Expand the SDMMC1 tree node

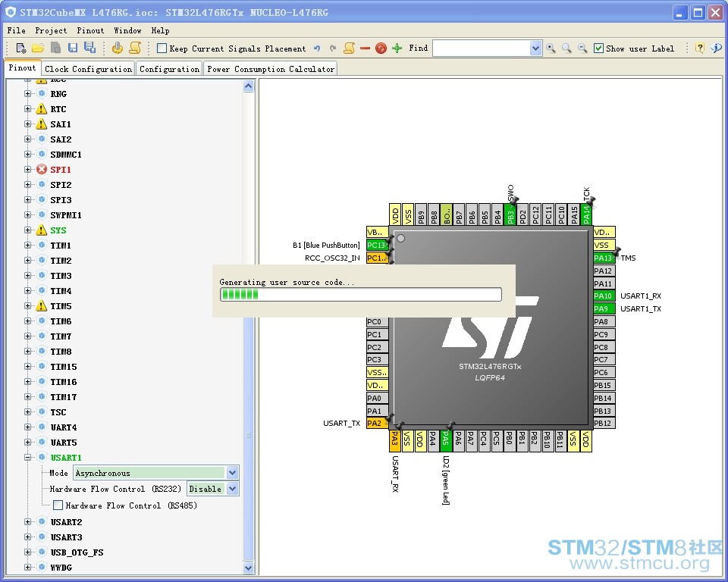tap(28, 154)
